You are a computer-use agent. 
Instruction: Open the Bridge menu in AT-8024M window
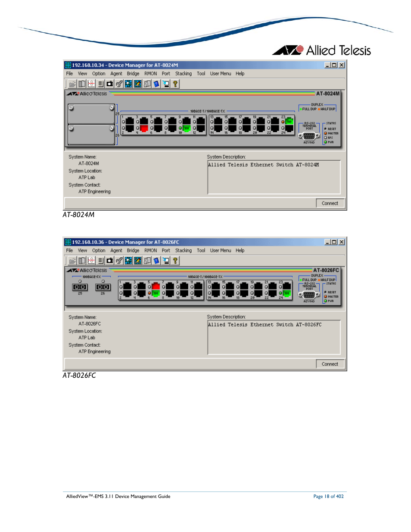133,74
